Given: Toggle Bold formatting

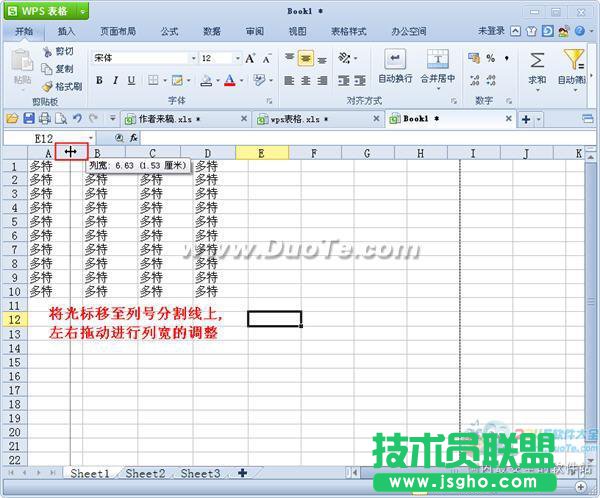Looking at the screenshot, I should pos(99,80).
